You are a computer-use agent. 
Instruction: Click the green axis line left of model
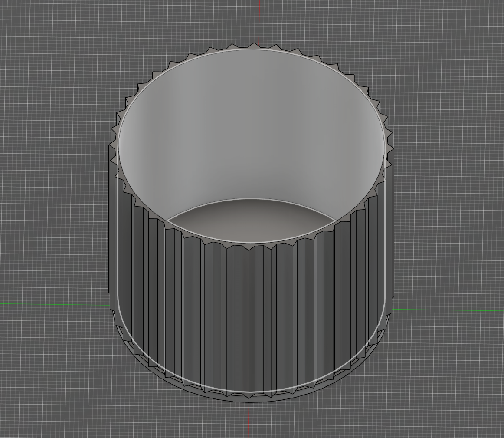click(x=55, y=304)
